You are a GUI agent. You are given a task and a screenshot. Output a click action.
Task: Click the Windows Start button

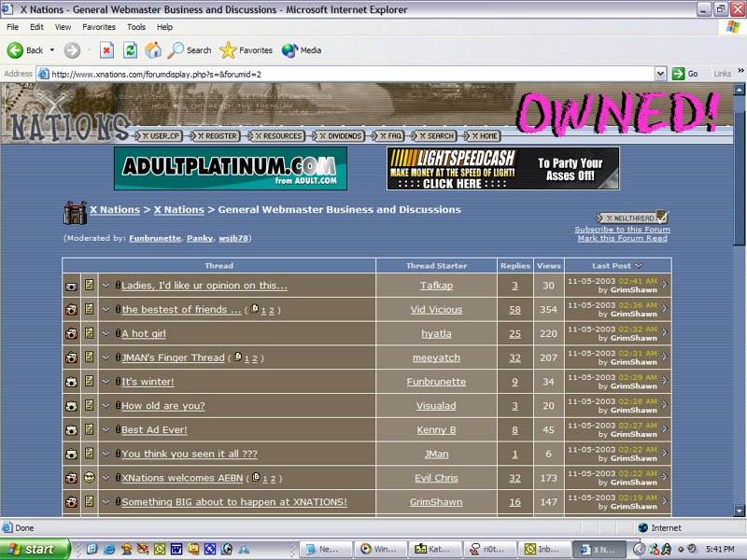35,549
